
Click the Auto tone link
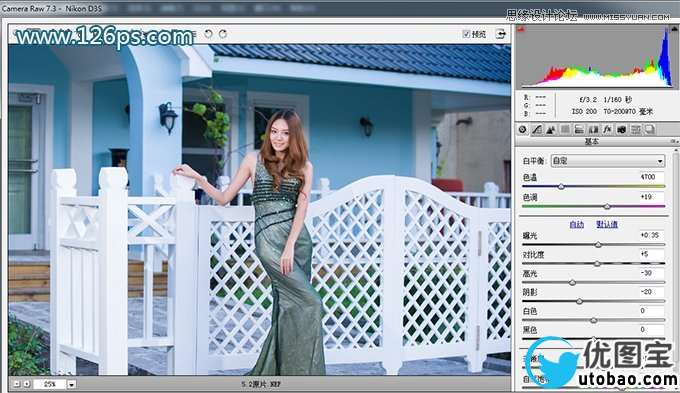coord(577,224)
